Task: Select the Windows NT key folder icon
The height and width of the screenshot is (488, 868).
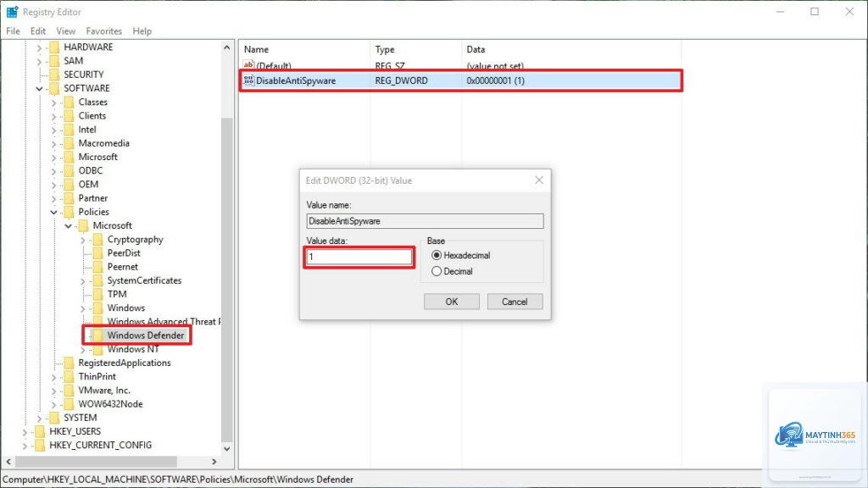Action: click(98, 349)
